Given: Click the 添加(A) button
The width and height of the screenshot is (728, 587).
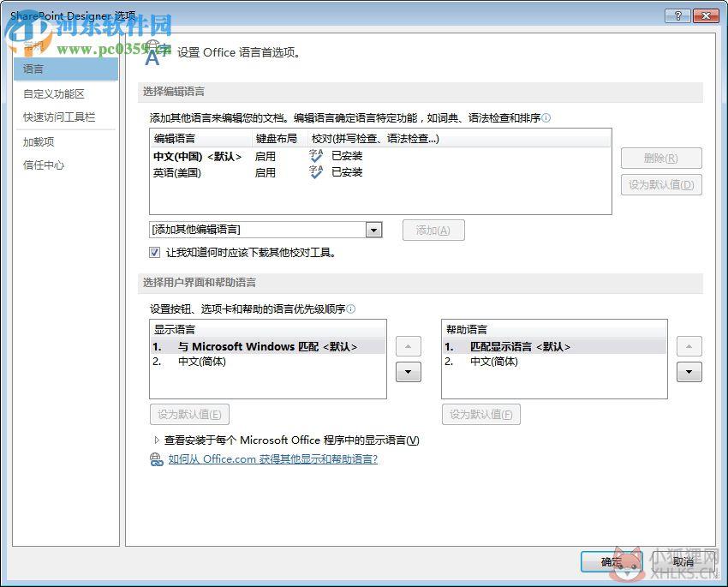Looking at the screenshot, I should [x=433, y=231].
